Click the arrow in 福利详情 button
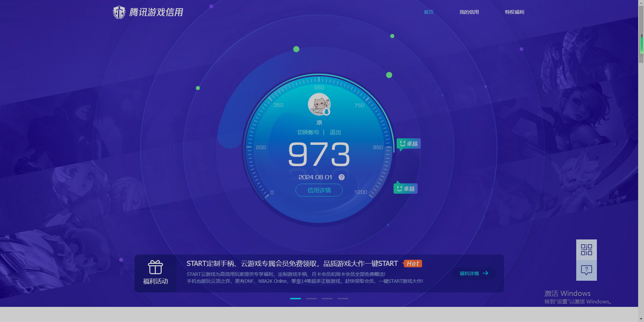This screenshot has height=322, width=644. click(485, 273)
